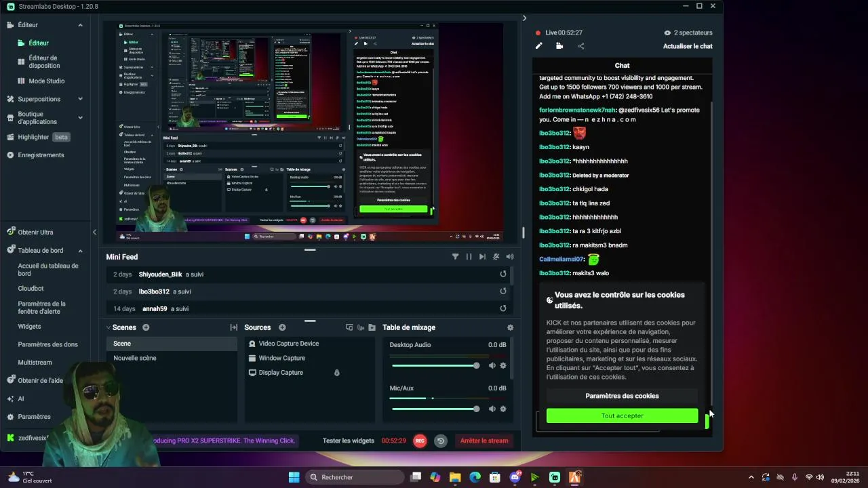Expand Boutique d'applications menu
This screenshot has height=488, width=868.
tap(80, 118)
